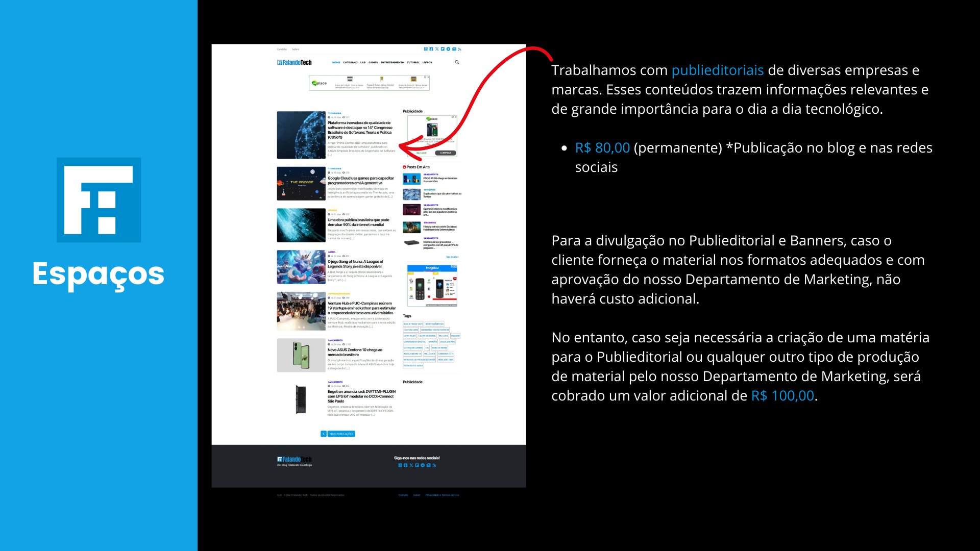Viewport: 980px width, 551px height.
Task: Open Privacidade e Termos de Uso footer link
Action: pyautogui.click(x=442, y=495)
